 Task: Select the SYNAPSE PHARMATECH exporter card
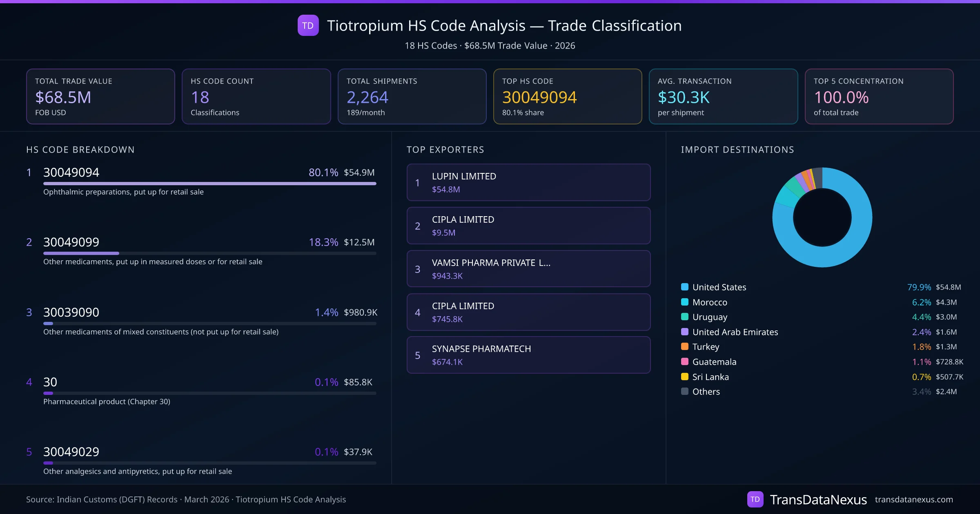click(528, 355)
